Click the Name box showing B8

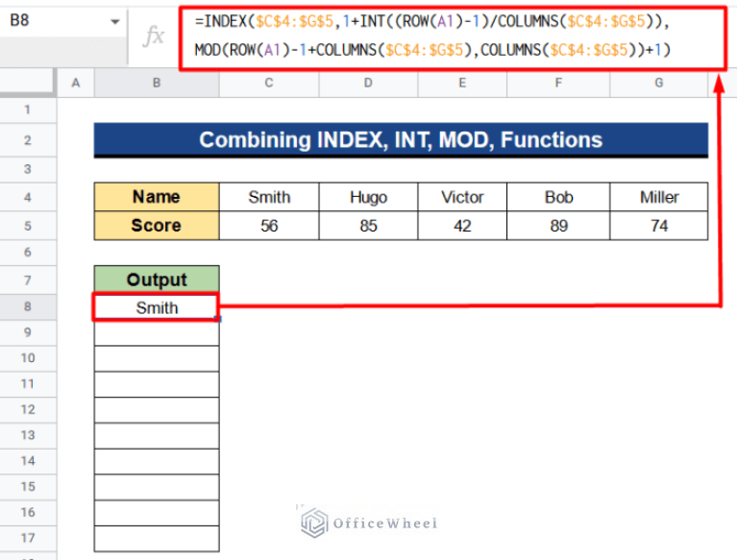(53, 21)
